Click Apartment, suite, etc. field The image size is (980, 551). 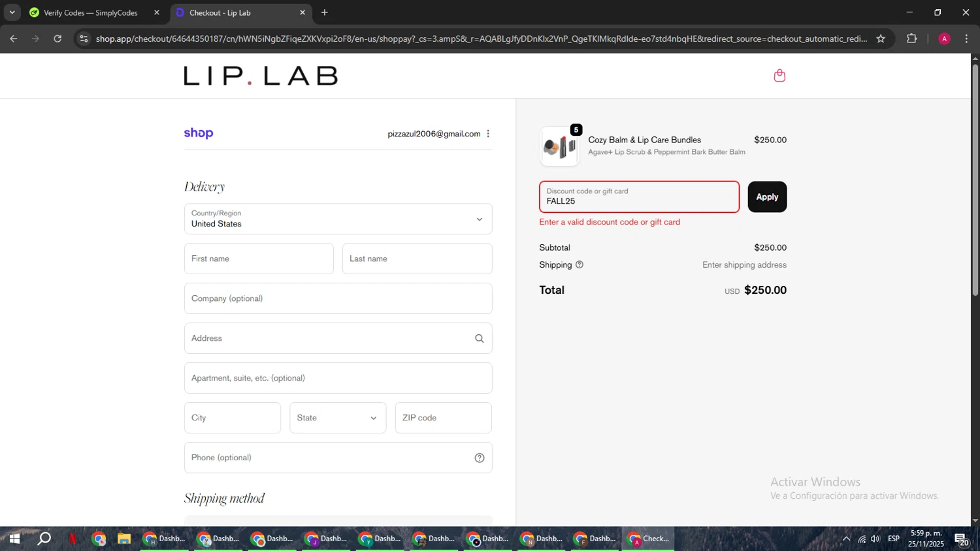tap(338, 378)
